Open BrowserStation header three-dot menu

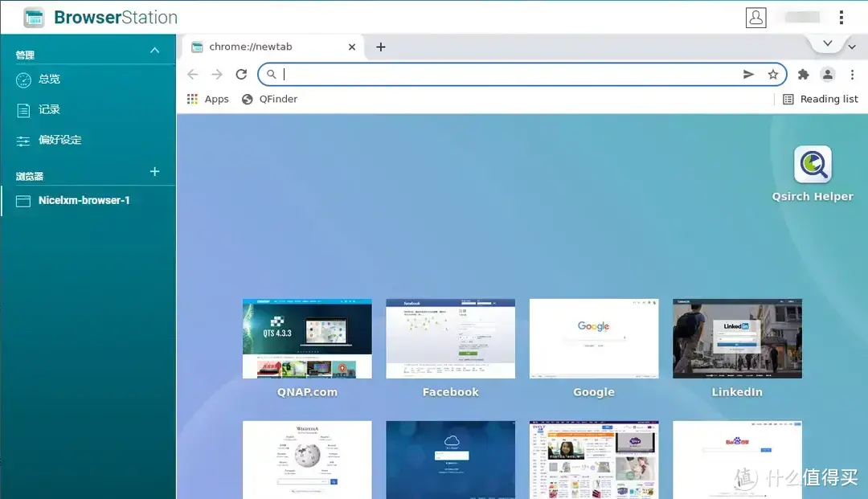click(x=841, y=17)
